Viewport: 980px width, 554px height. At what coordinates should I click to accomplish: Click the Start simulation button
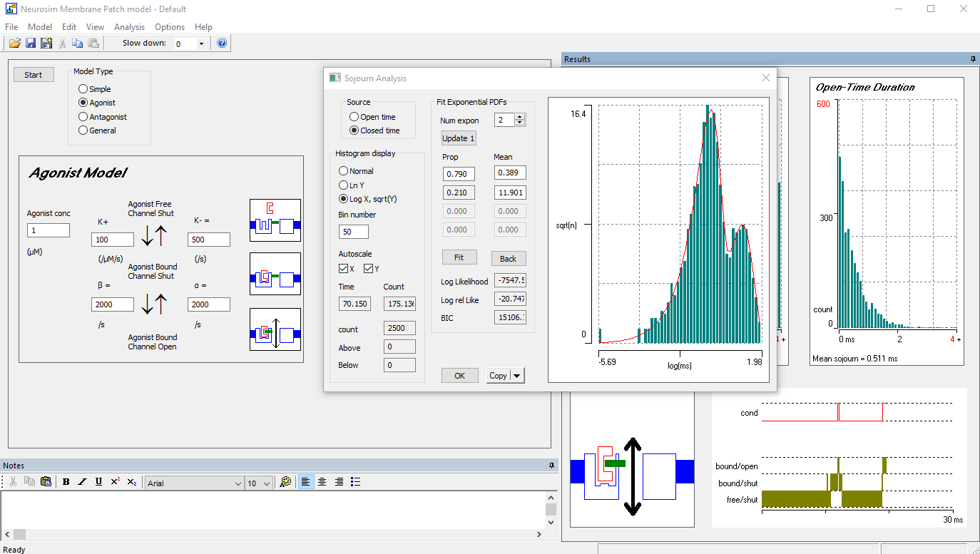34,75
